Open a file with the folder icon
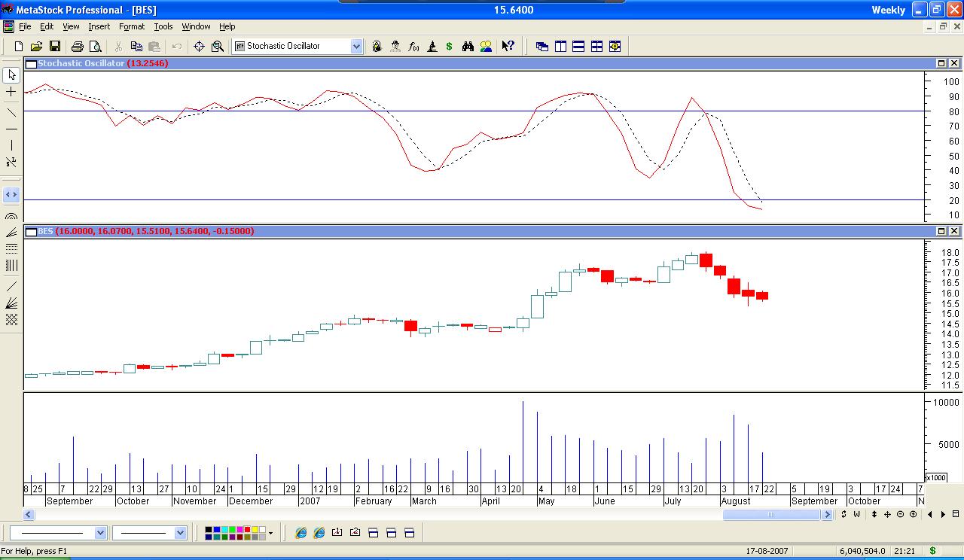This screenshot has height=560, width=964. [x=36, y=46]
